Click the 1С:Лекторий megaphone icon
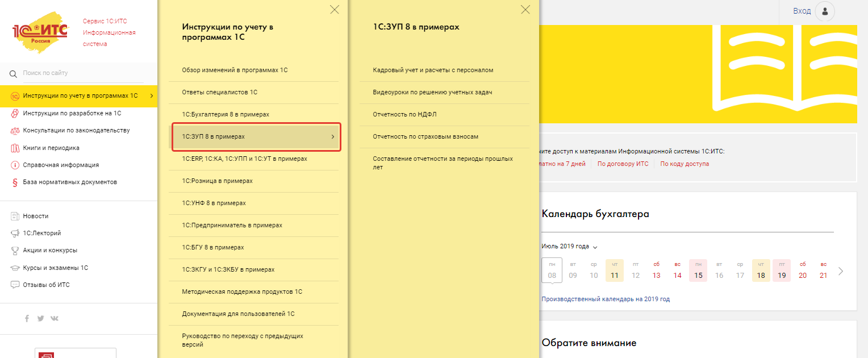Viewport: 868px width, 358px height. pyautogui.click(x=15, y=234)
